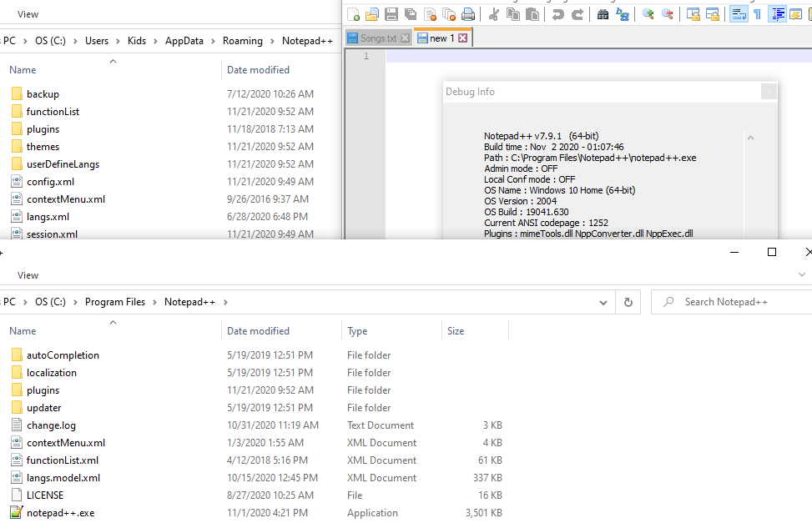Viewport: 812px width, 523px height.
Task: Select config.xml file
Action: pos(50,182)
